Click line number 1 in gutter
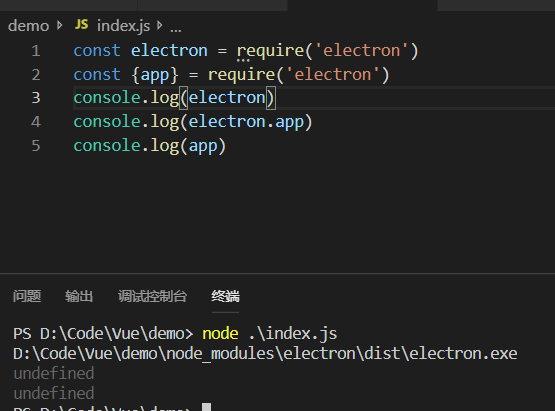 click(36, 51)
